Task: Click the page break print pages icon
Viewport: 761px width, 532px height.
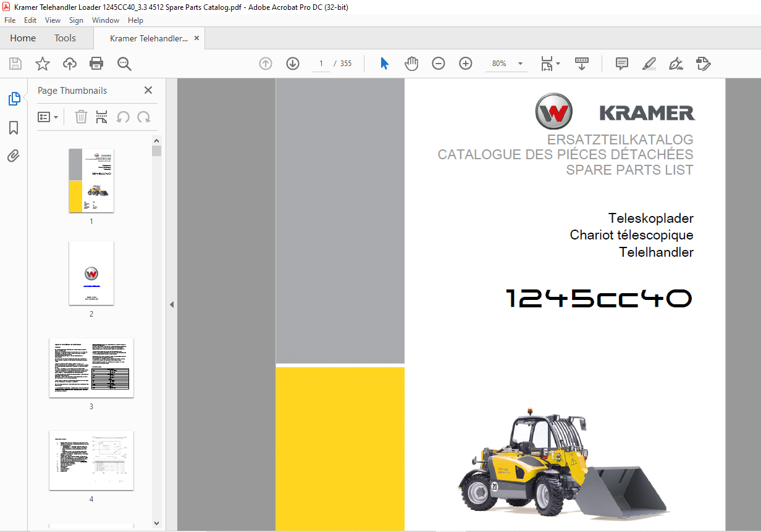Action: coord(102,117)
